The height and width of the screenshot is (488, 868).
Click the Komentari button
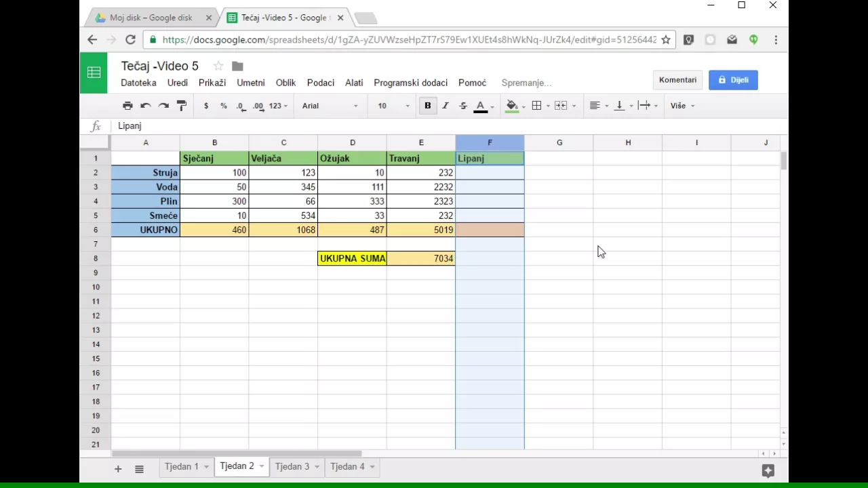tap(677, 80)
